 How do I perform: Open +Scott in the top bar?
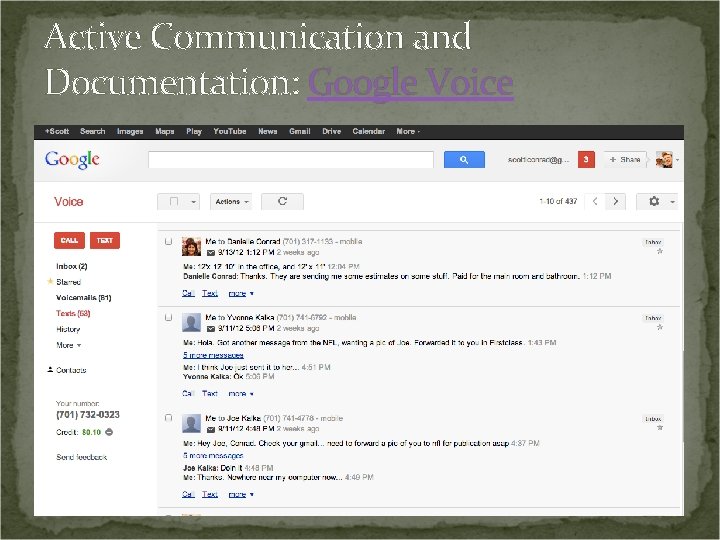(x=56, y=131)
